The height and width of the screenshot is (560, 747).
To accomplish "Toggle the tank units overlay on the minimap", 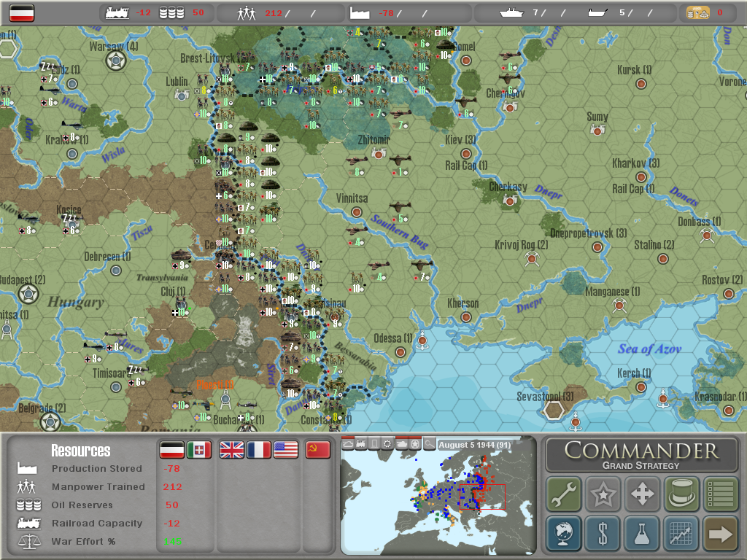I will pos(402,444).
